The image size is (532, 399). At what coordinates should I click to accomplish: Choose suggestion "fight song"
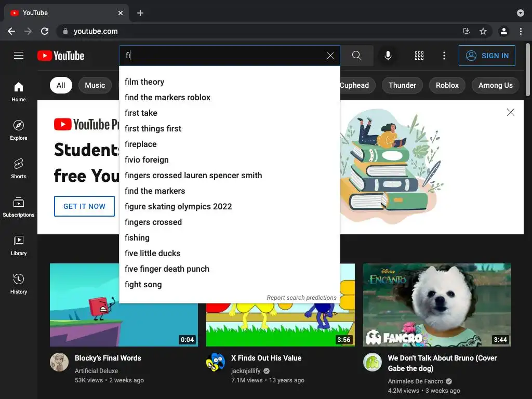click(x=230, y=285)
